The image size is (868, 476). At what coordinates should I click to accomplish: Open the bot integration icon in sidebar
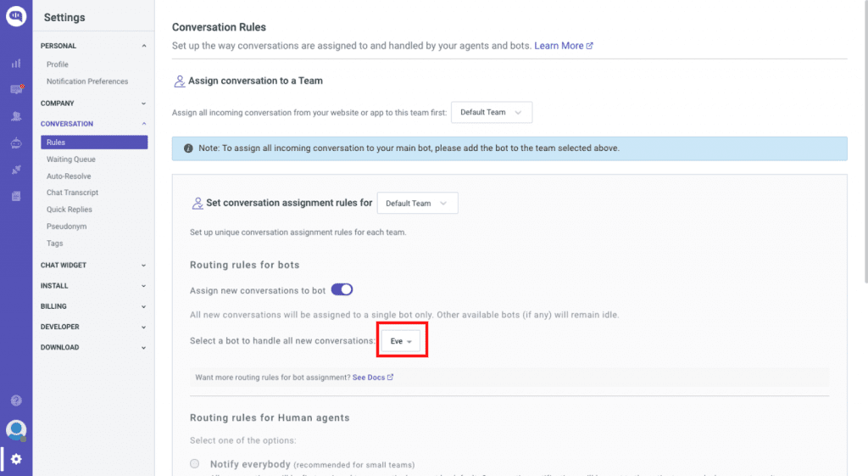16,143
